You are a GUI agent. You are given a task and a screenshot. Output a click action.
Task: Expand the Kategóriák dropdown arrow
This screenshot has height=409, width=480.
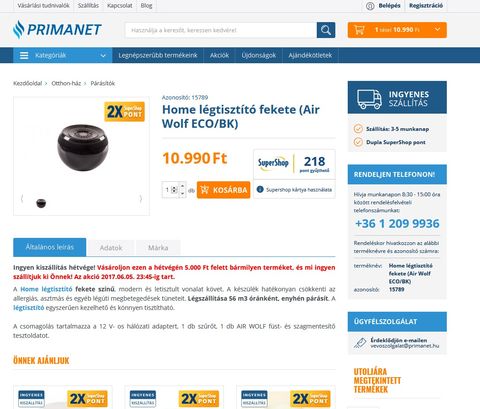(x=103, y=56)
